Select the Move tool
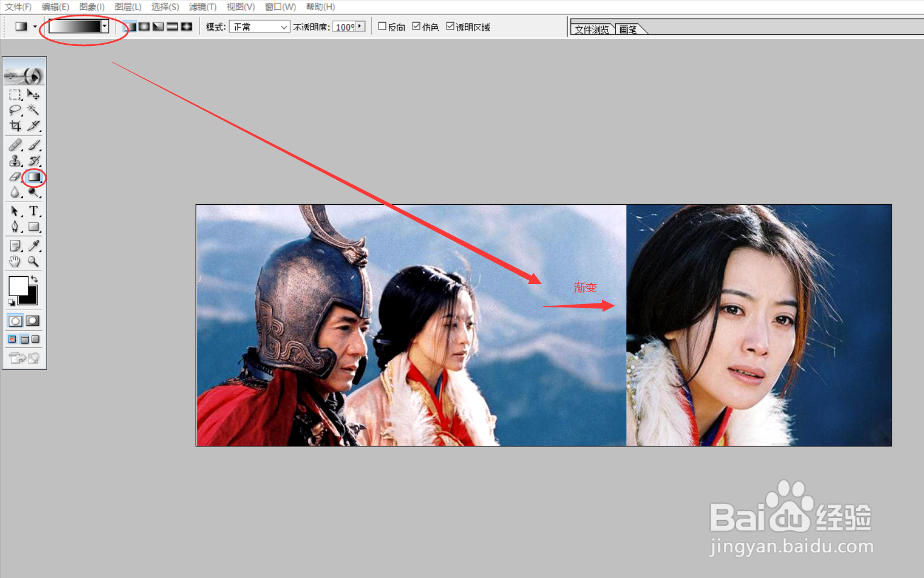 pos(33,95)
